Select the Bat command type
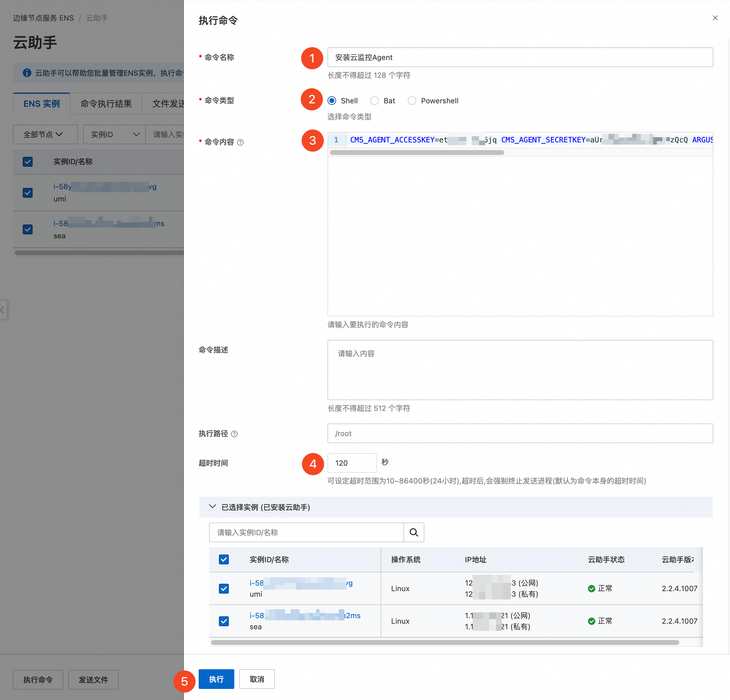730x700 pixels. click(374, 101)
